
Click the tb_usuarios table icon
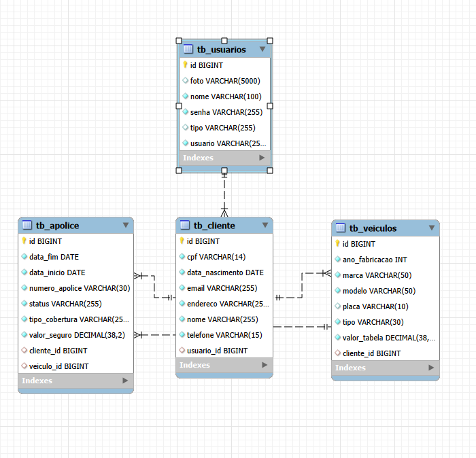188,49
